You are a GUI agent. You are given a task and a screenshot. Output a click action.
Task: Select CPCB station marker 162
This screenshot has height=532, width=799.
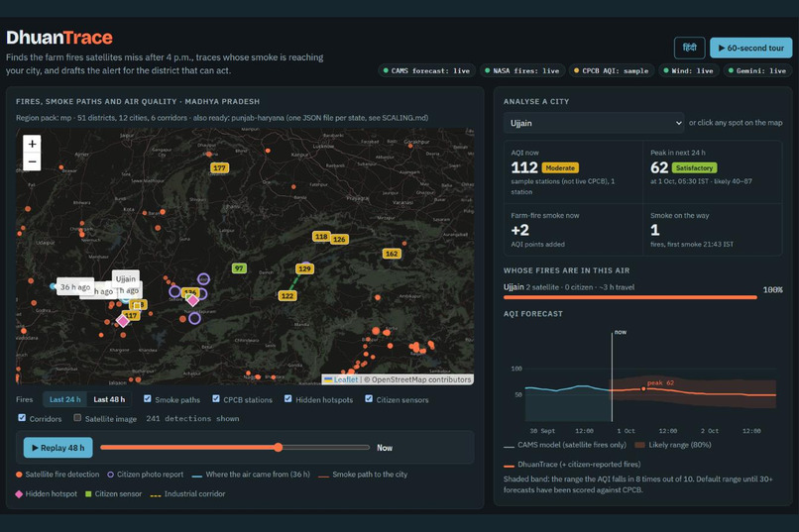pos(392,254)
